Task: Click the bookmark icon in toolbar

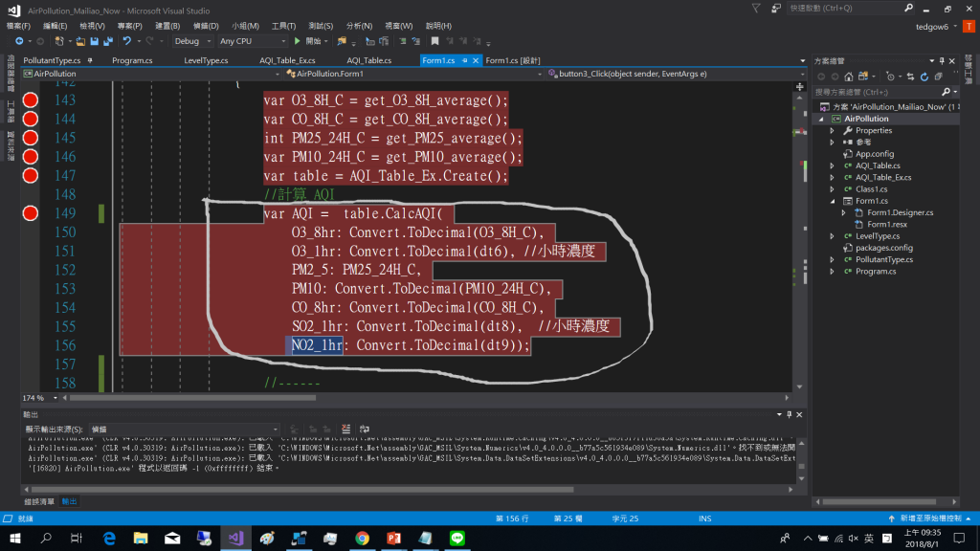Action: click(x=435, y=41)
